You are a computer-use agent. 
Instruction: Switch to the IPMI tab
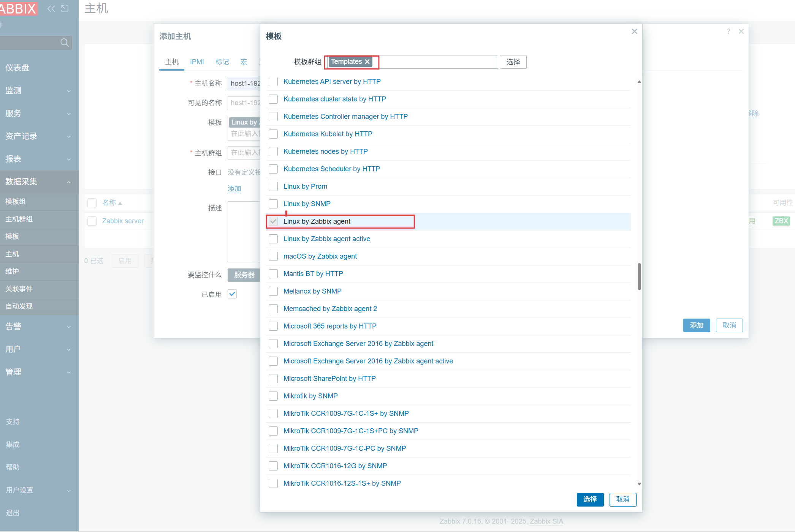(197, 62)
